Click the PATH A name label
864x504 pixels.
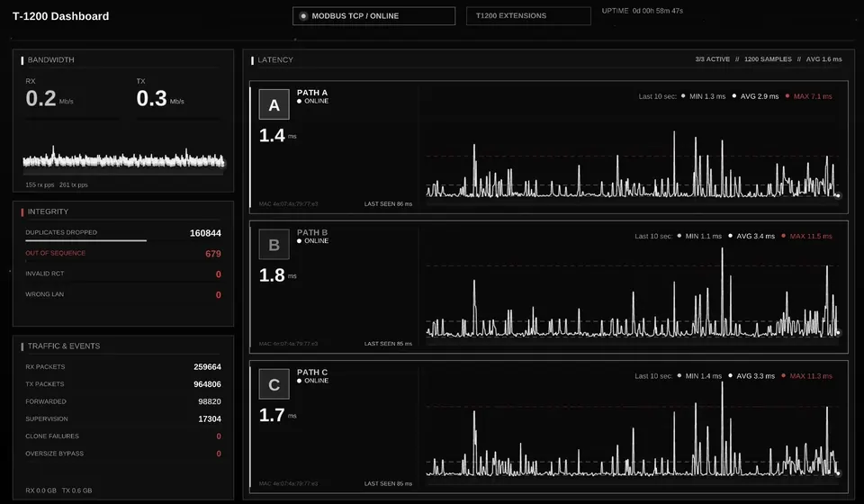click(312, 93)
